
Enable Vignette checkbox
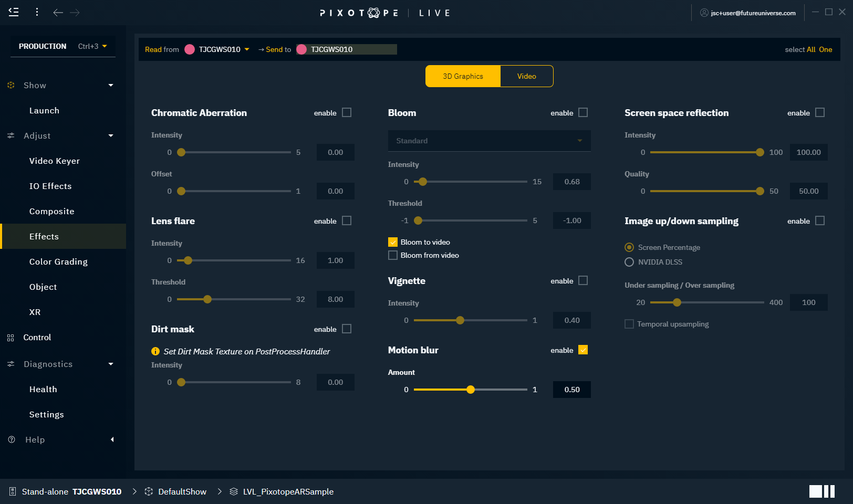pos(583,280)
